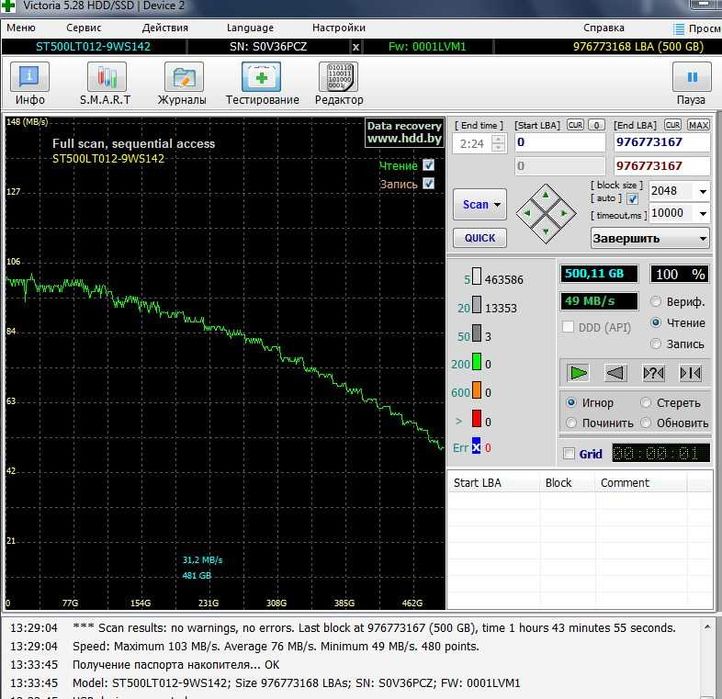Open the Инфо drive information panel
The image size is (722, 699).
click(30, 82)
